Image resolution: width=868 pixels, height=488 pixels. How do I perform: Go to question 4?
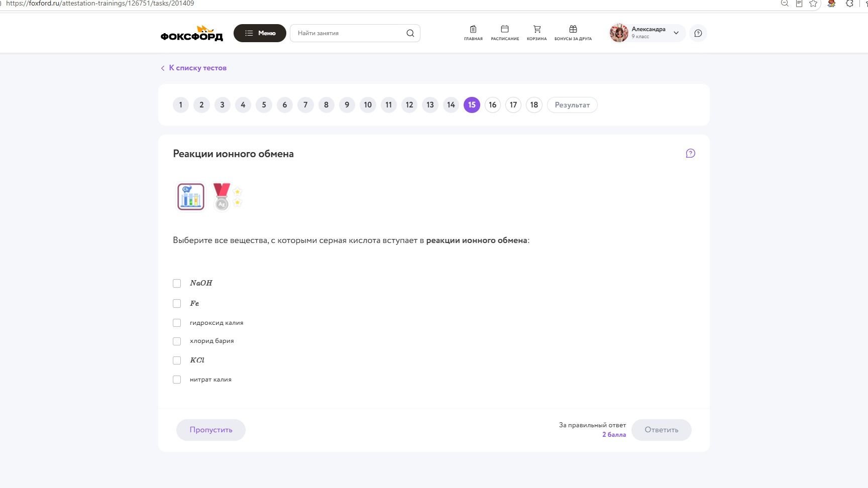243,105
